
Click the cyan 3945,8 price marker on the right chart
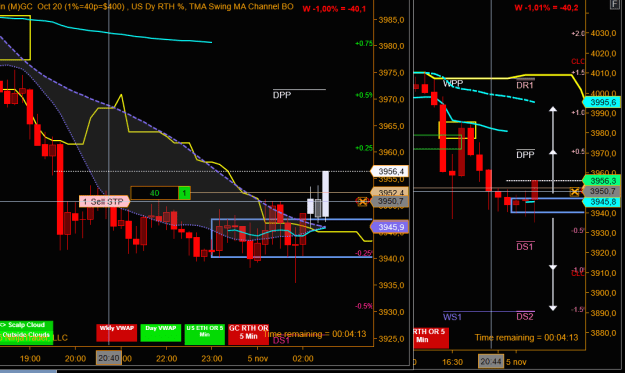tap(602, 202)
